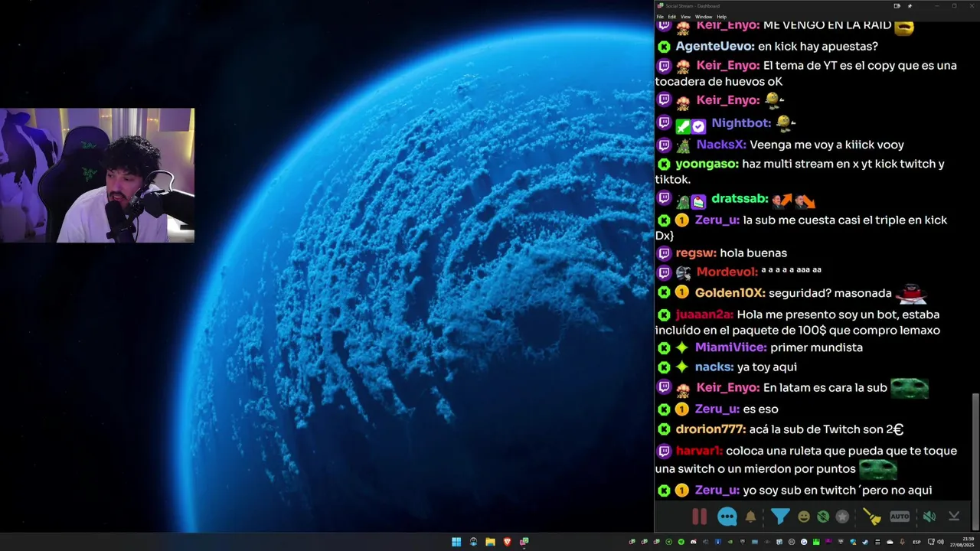Click username Golden10X in the chat
980x551 pixels.
point(730,293)
